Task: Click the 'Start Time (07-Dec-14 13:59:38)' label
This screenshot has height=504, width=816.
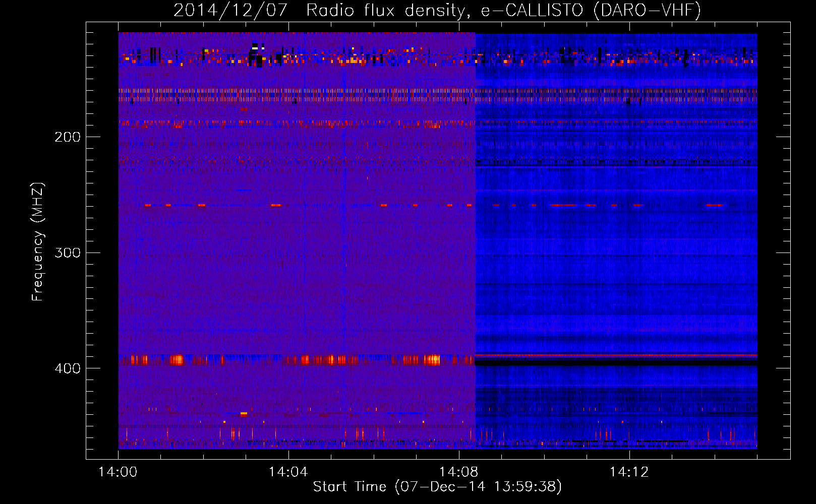Action: tap(437, 487)
